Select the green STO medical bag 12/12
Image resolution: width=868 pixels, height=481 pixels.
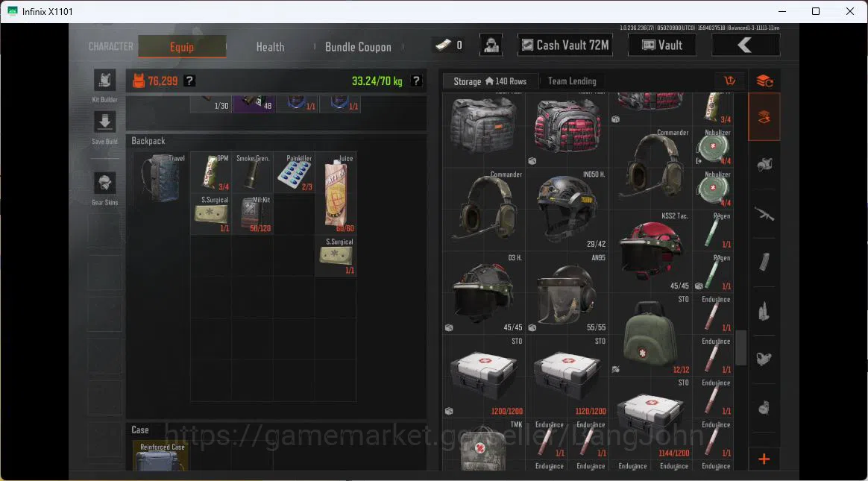pyautogui.click(x=650, y=334)
